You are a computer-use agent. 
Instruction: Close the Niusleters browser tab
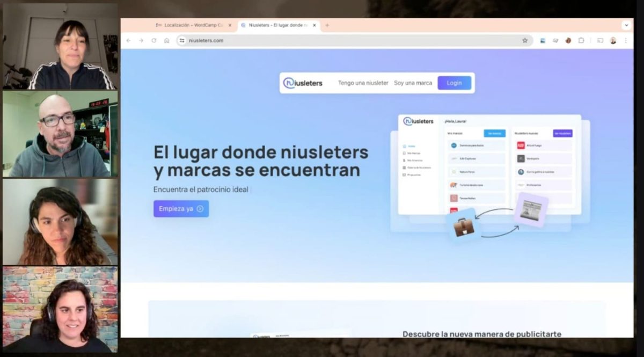point(314,25)
